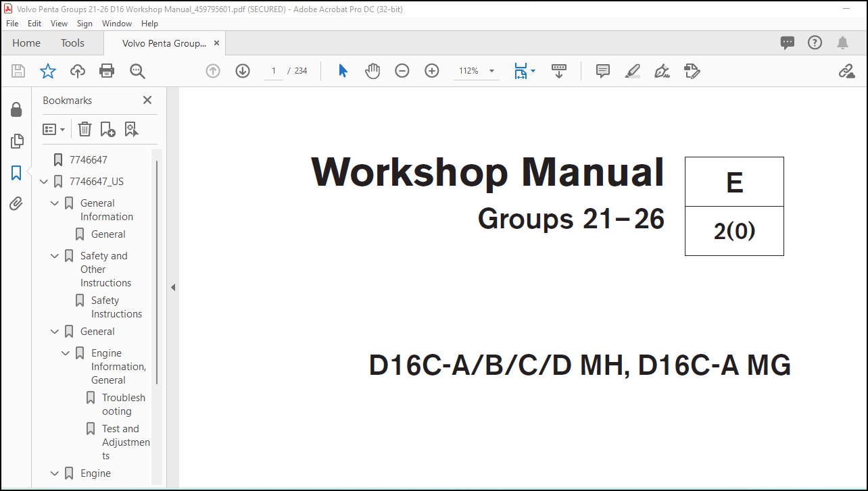The width and height of the screenshot is (868, 491).
Task: Add a new bookmark
Action: 107,129
